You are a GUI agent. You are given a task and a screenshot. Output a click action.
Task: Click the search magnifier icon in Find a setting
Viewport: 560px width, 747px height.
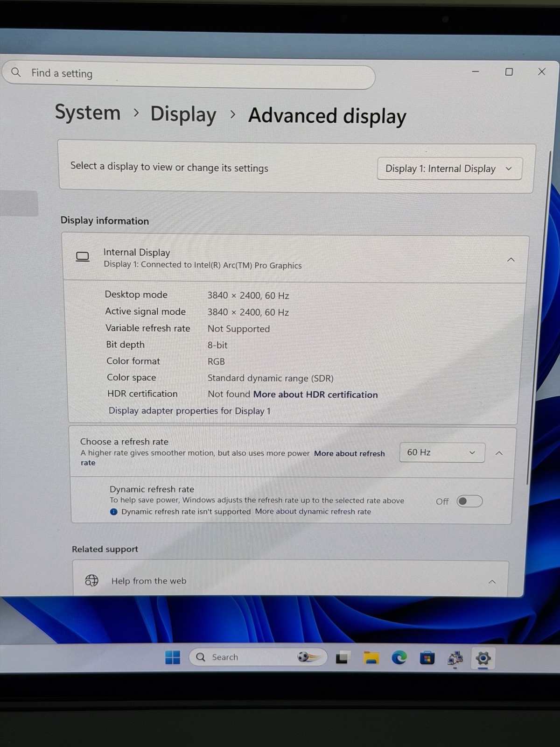16,72
